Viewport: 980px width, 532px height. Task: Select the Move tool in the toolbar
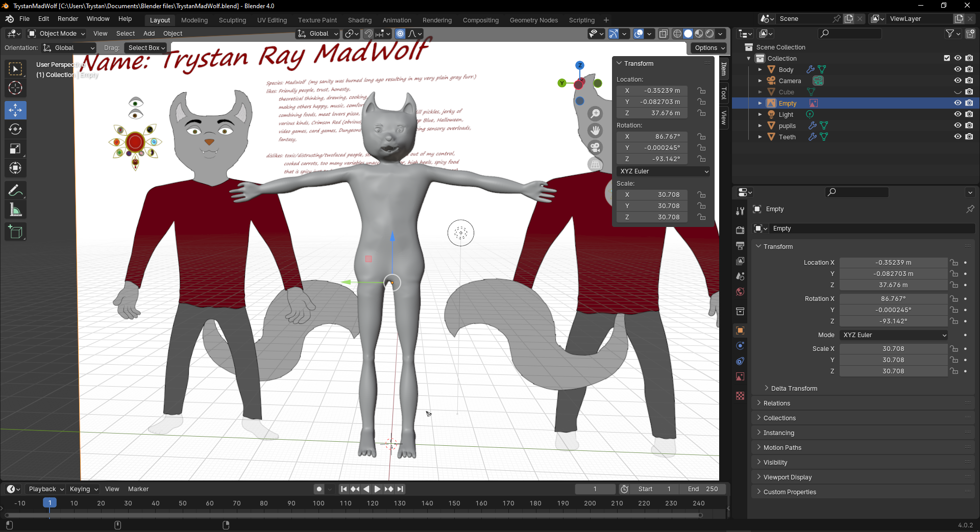pos(15,110)
